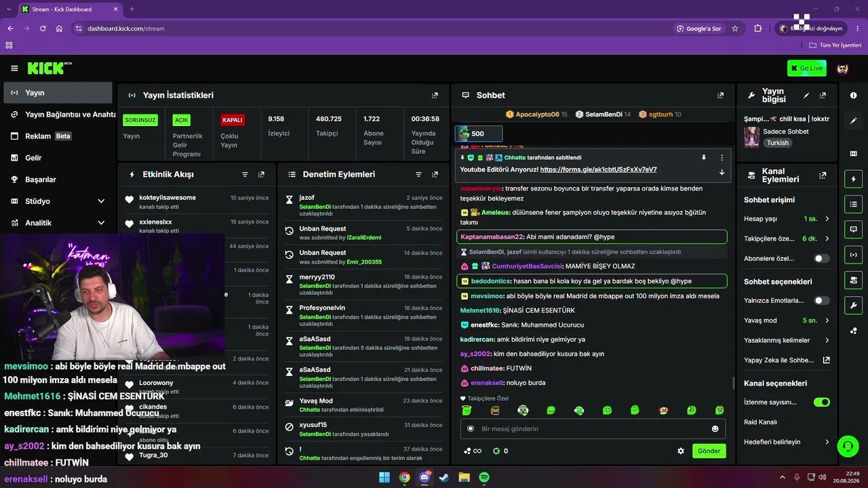The width and height of the screenshot is (868, 488).
Task: Click the list icon in right rail
Action: (853, 204)
